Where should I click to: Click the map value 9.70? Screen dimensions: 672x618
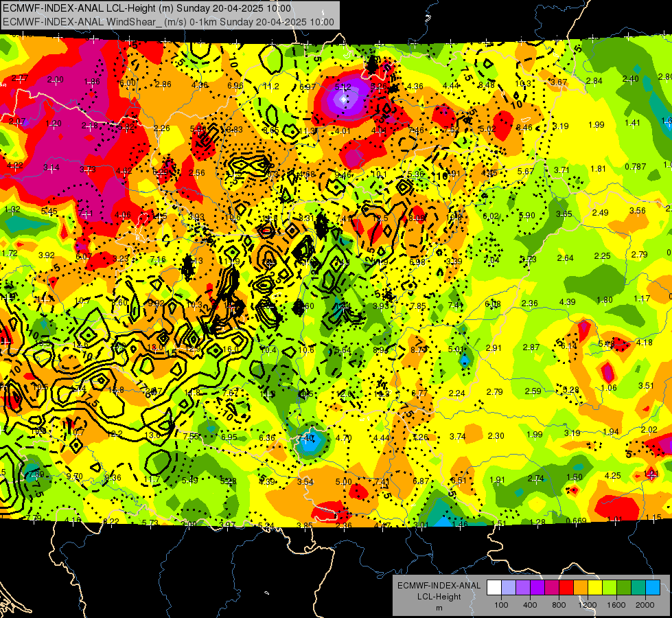[x=75, y=477]
